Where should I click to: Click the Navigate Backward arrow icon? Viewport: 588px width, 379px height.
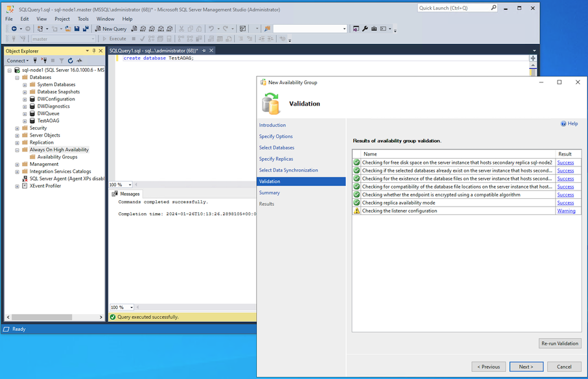(14, 29)
